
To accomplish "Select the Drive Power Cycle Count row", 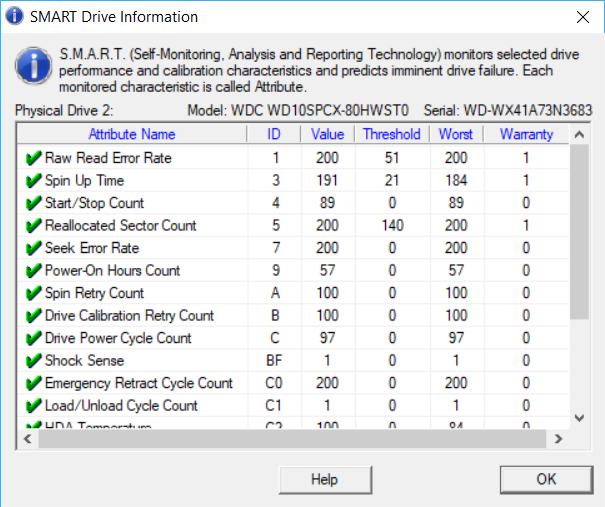I will click(293, 338).
